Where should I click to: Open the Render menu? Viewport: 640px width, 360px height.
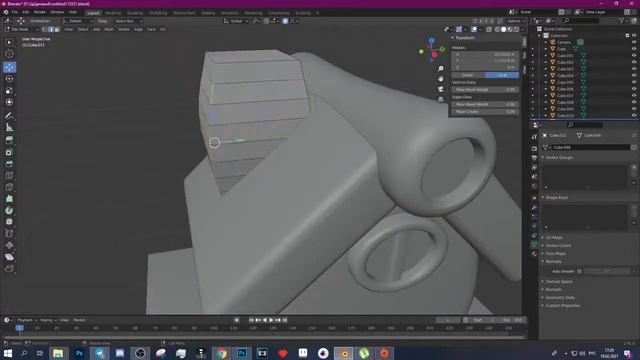(40, 12)
